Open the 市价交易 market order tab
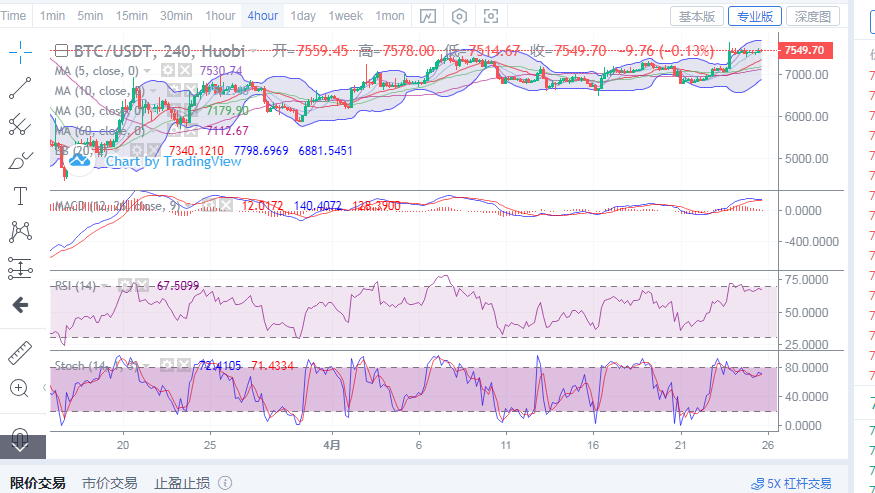The image size is (875, 493). [x=110, y=483]
